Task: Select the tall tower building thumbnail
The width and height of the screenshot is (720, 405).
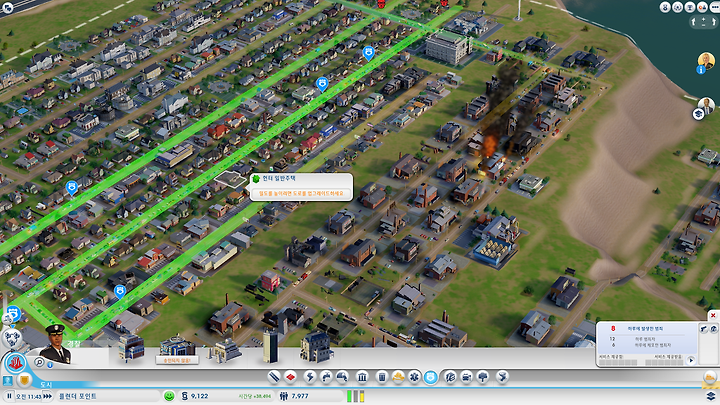Action: (x=270, y=346)
